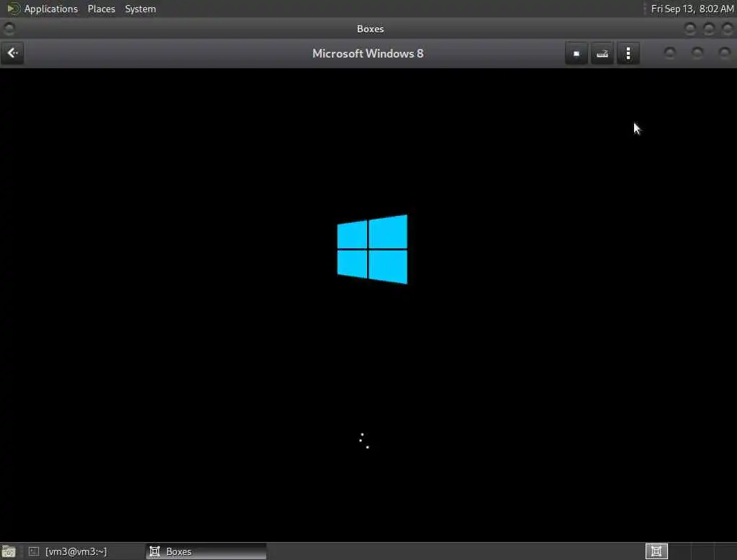Viewport: 737px width, 560px height.
Task: Click the stop/fullscreen square button in header
Action: tap(577, 53)
